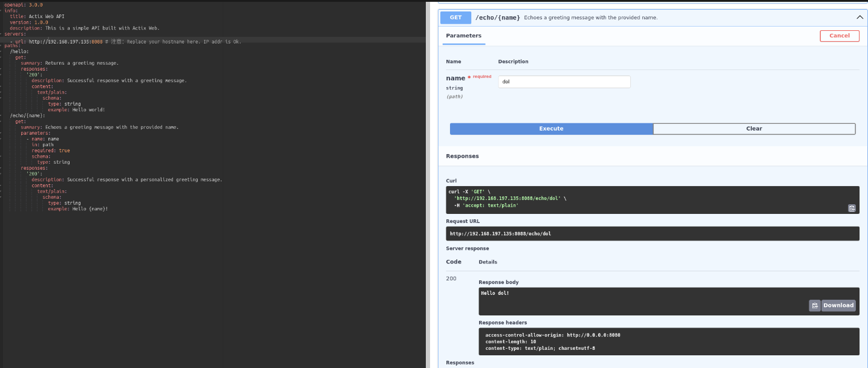Clear the executed response
The image size is (868, 368).
click(x=754, y=129)
